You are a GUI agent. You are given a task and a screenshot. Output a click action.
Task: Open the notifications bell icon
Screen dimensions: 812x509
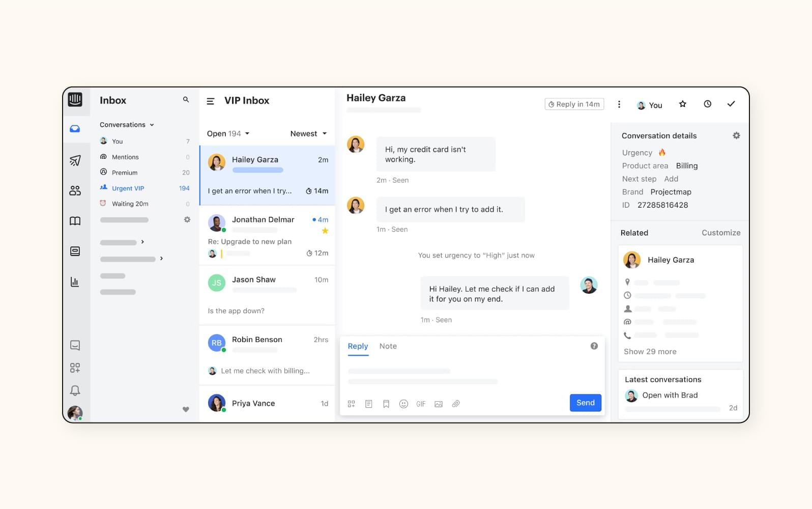[x=75, y=390]
